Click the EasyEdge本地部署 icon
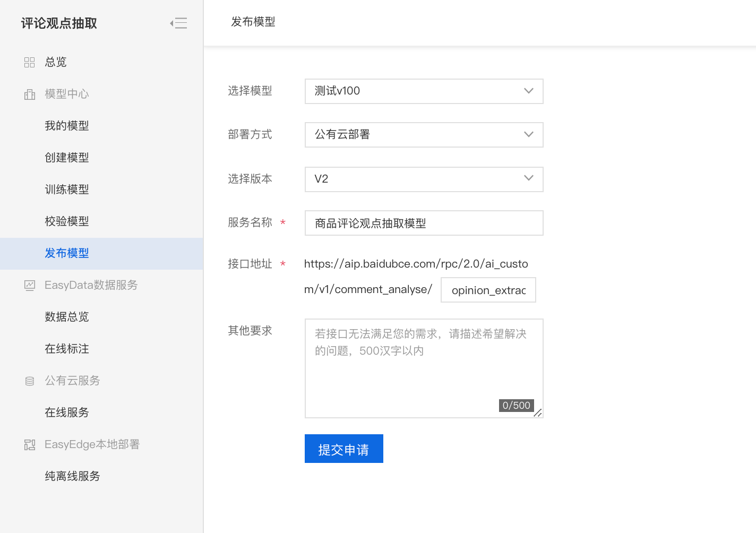This screenshot has height=533, width=756. (30, 445)
